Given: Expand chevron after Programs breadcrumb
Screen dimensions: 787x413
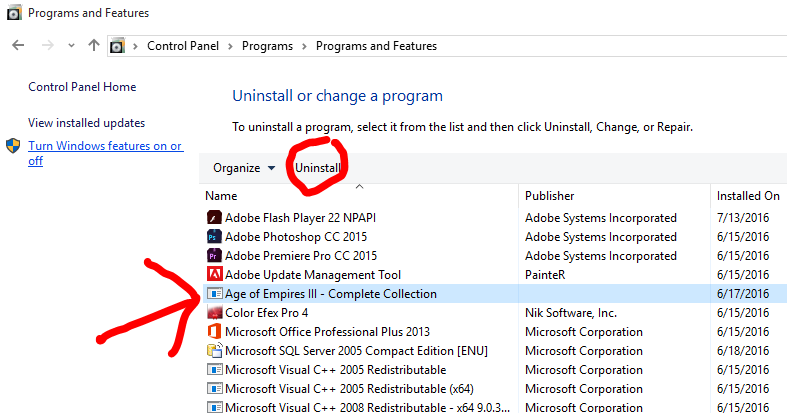Looking at the screenshot, I should pos(304,46).
